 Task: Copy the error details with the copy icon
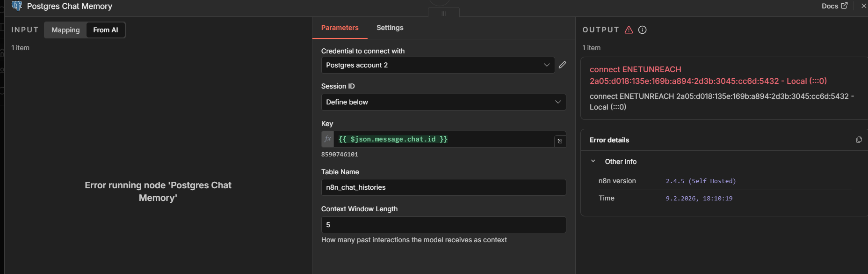click(859, 140)
